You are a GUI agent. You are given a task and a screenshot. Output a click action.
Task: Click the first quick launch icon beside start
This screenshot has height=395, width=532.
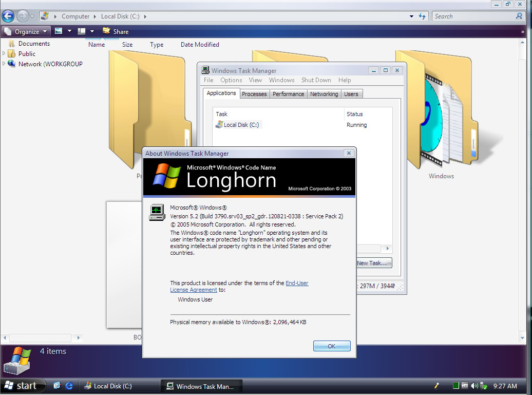click(x=56, y=386)
